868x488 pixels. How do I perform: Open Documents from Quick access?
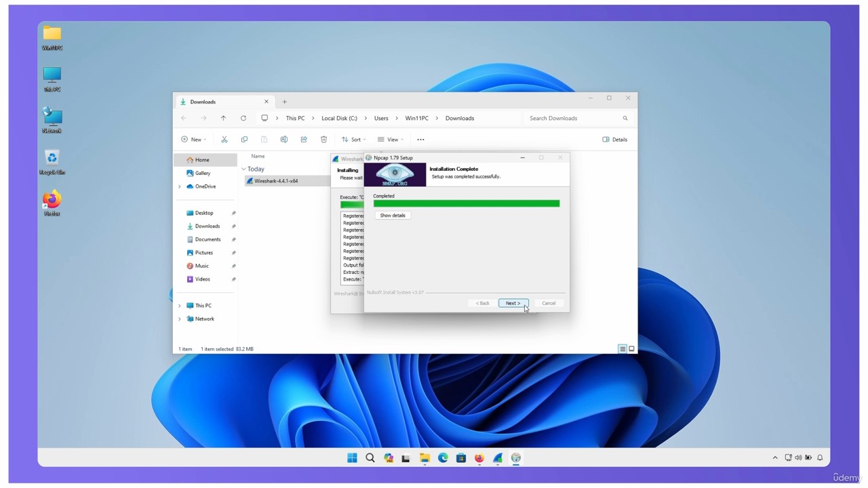(208, 239)
